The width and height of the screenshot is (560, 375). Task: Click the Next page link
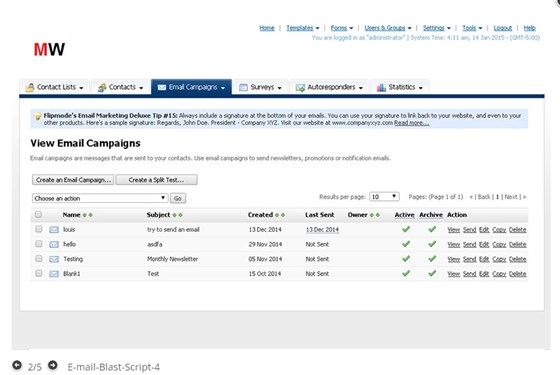(x=511, y=197)
